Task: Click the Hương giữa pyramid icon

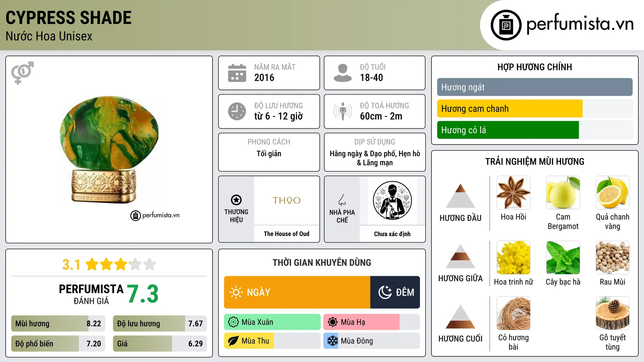Action: (x=460, y=256)
